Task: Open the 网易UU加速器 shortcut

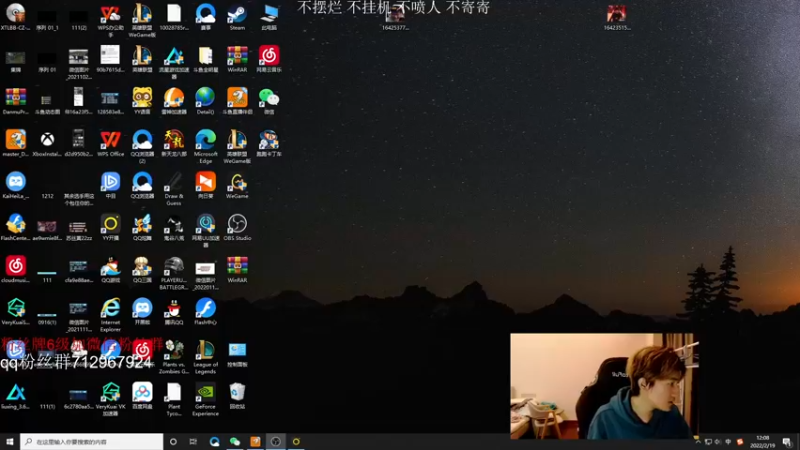Action: point(206,231)
